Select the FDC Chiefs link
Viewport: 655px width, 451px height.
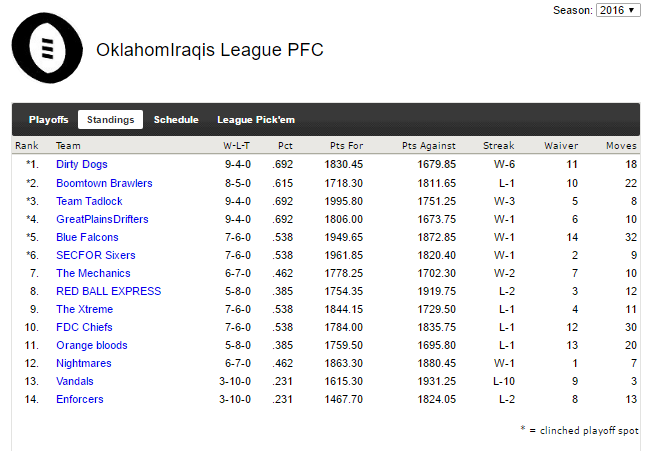click(84, 327)
